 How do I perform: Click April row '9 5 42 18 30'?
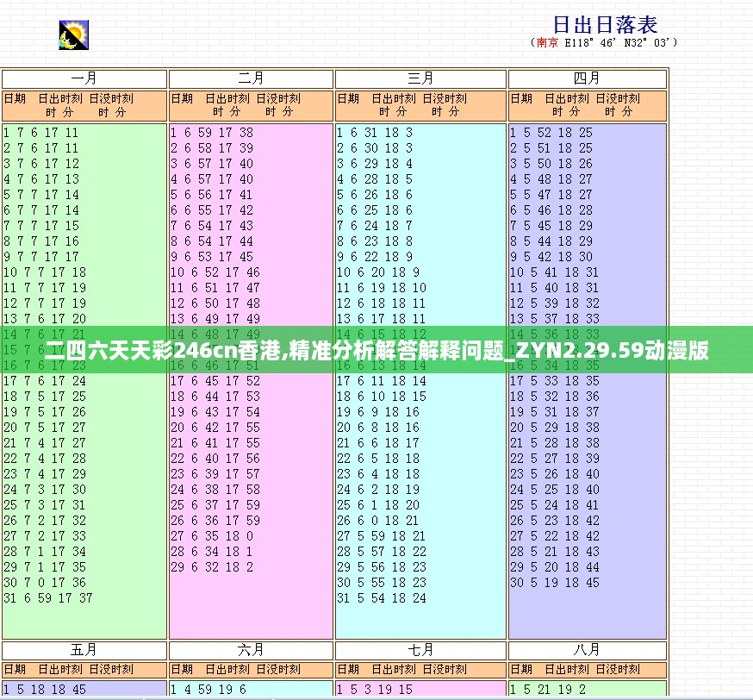click(x=551, y=257)
